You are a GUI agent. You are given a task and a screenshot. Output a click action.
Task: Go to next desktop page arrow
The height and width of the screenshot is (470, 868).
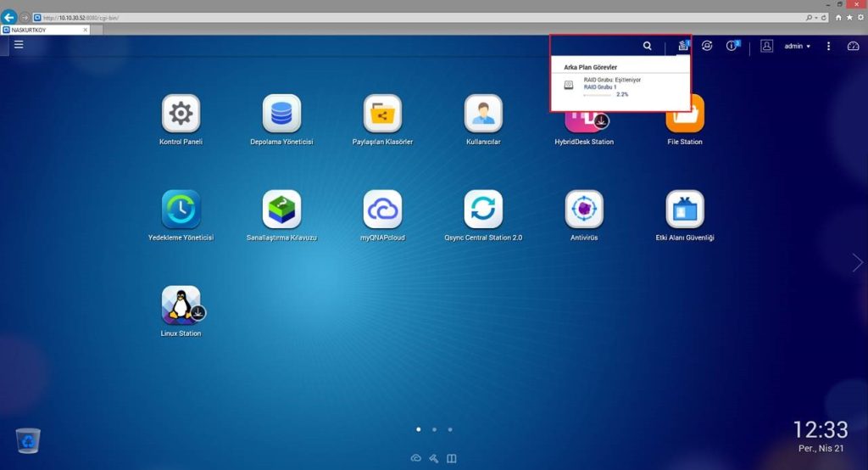(858, 263)
